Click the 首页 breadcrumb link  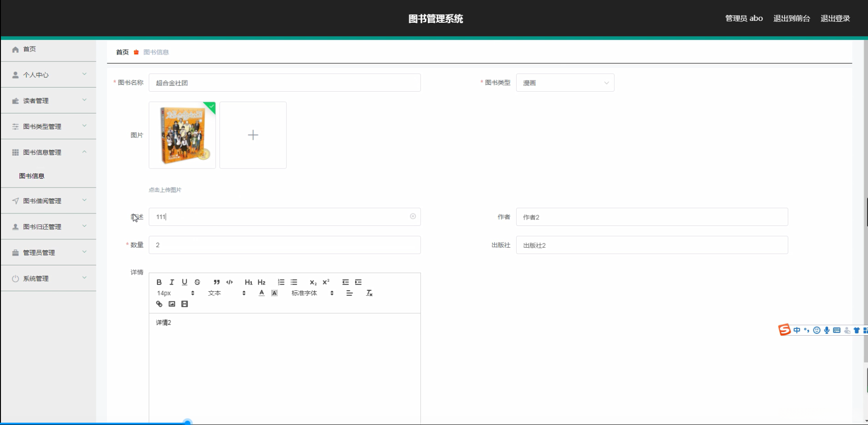point(122,52)
